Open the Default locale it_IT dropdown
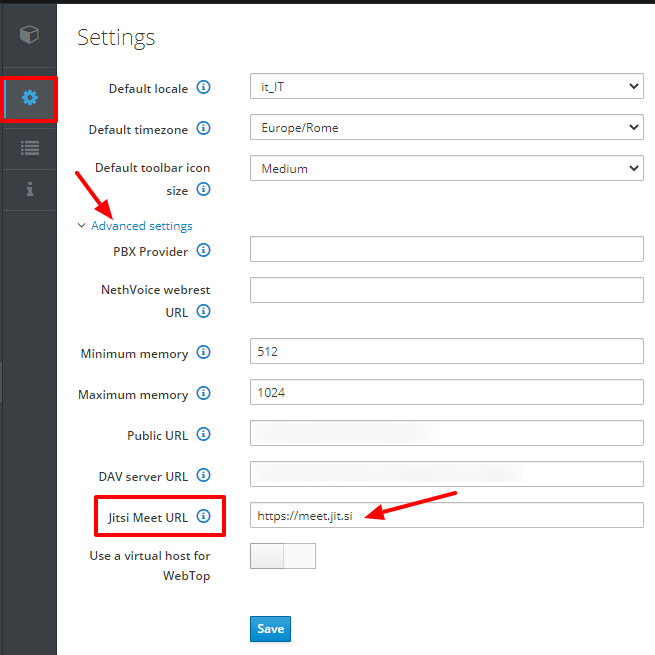The height and width of the screenshot is (655, 655). pos(447,86)
